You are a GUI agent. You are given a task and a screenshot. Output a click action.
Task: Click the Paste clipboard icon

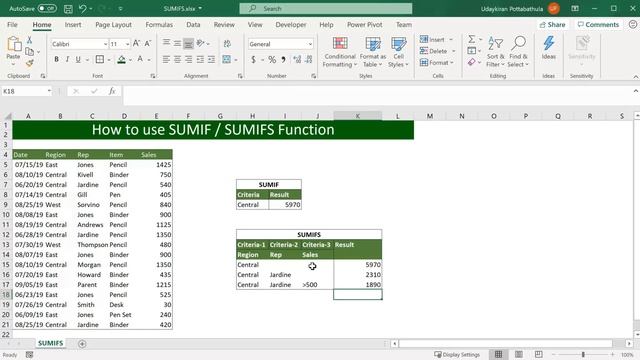pyautogui.click(x=13, y=44)
